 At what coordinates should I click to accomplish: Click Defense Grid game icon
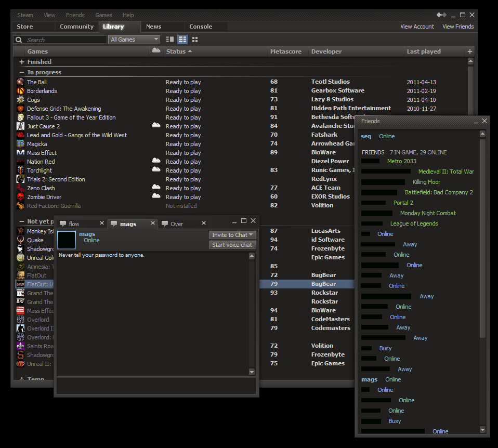(x=20, y=109)
